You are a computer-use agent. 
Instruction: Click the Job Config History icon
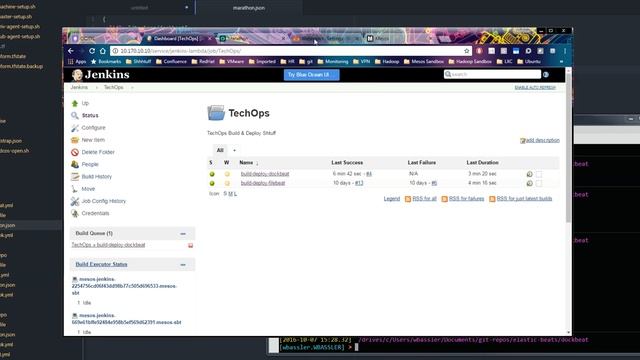75,201
